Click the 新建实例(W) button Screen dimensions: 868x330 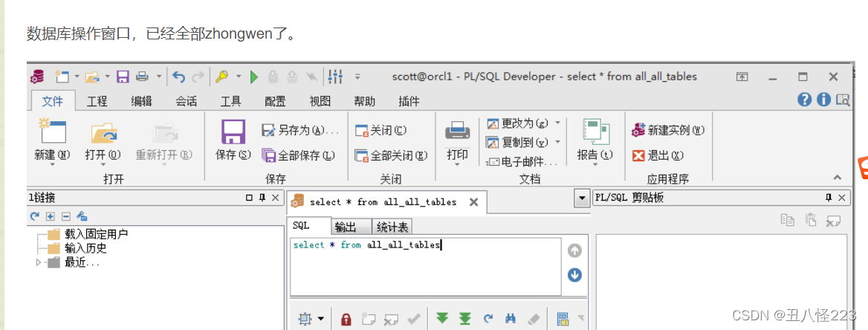[x=668, y=131]
